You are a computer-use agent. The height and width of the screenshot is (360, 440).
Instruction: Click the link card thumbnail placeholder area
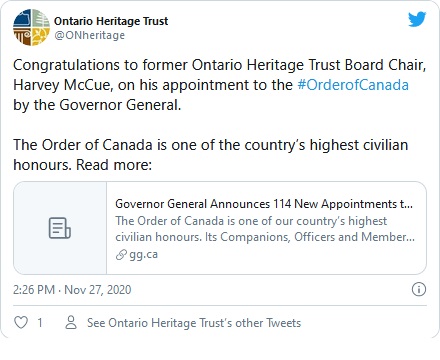click(x=60, y=228)
